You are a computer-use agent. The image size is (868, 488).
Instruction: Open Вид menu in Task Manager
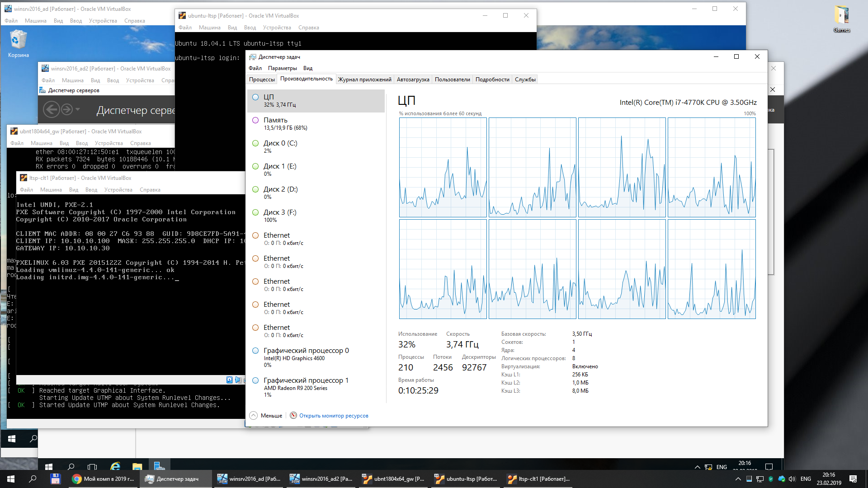(308, 68)
